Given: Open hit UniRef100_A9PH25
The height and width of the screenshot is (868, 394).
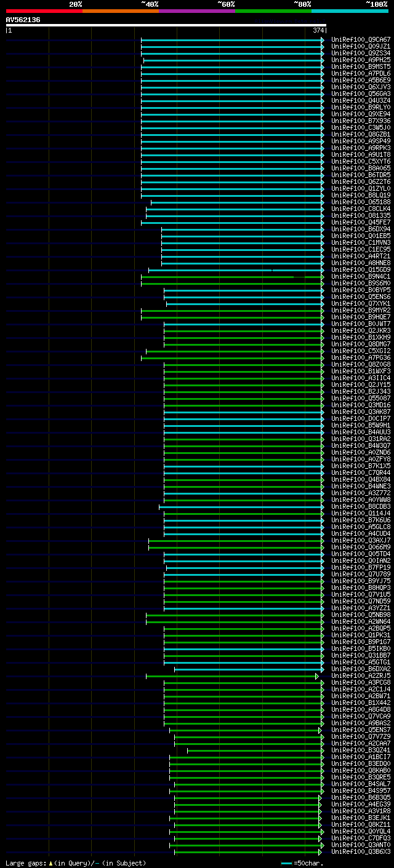Looking at the screenshot, I should [x=361, y=60].
